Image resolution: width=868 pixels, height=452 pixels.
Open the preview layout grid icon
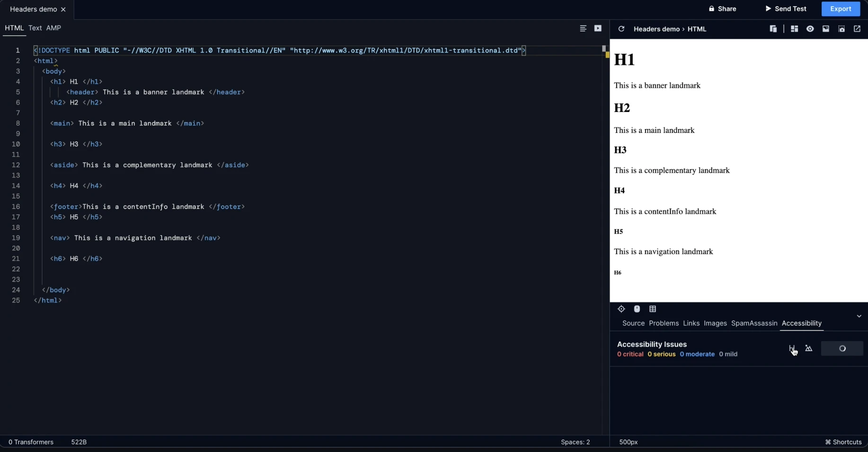click(x=794, y=29)
